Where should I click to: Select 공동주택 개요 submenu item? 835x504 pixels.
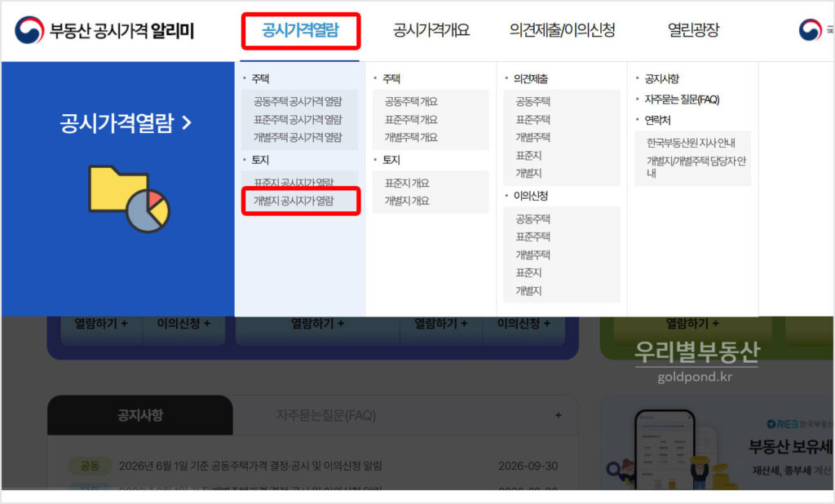click(x=411, y=101)
